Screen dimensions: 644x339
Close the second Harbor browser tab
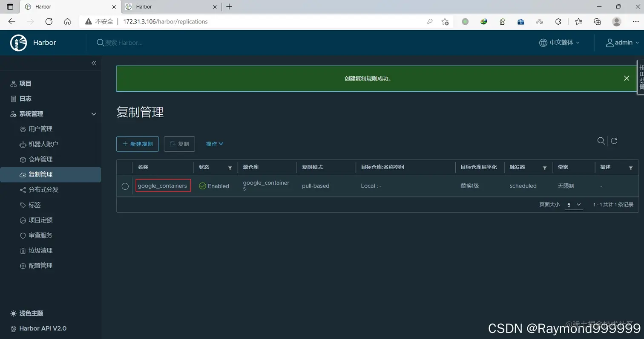tap(214, 7)
